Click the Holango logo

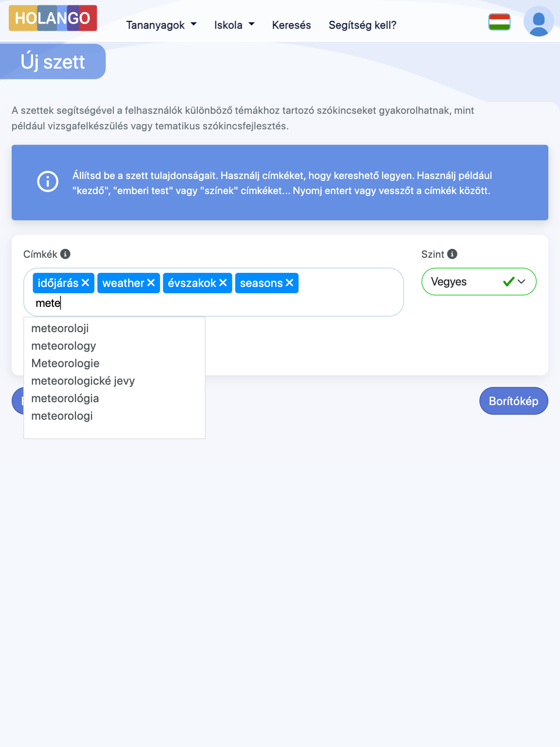click(53, 18)
